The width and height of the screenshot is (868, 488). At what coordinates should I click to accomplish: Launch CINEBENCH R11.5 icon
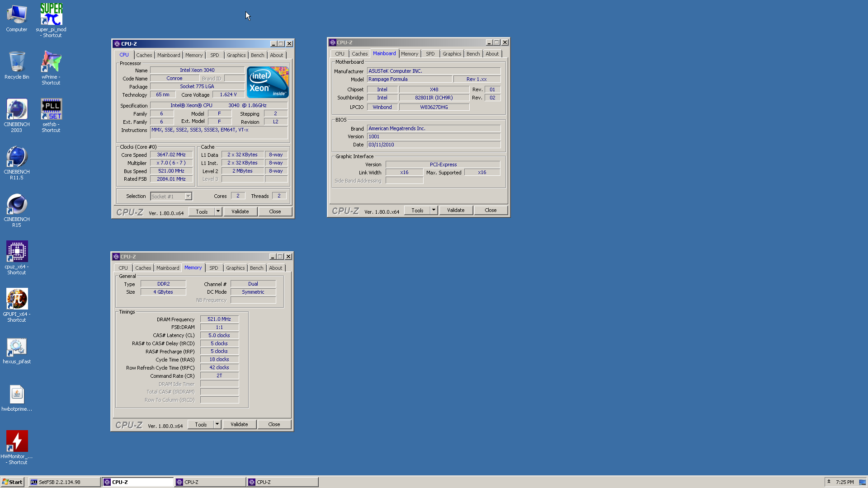(17, 163)
